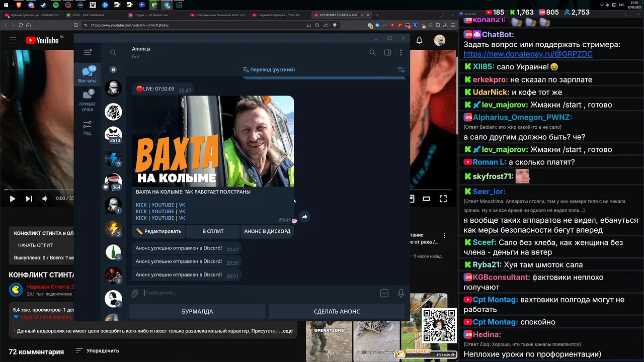Attach a file with the paperclip icon
Image resolution: width=644 pixels, height=362 pixels.
pos(135,293)
